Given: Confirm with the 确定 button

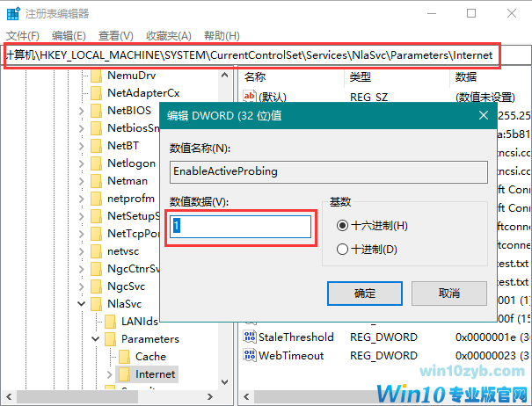Looking at the screenshot, I should click(x=365, y=294).
